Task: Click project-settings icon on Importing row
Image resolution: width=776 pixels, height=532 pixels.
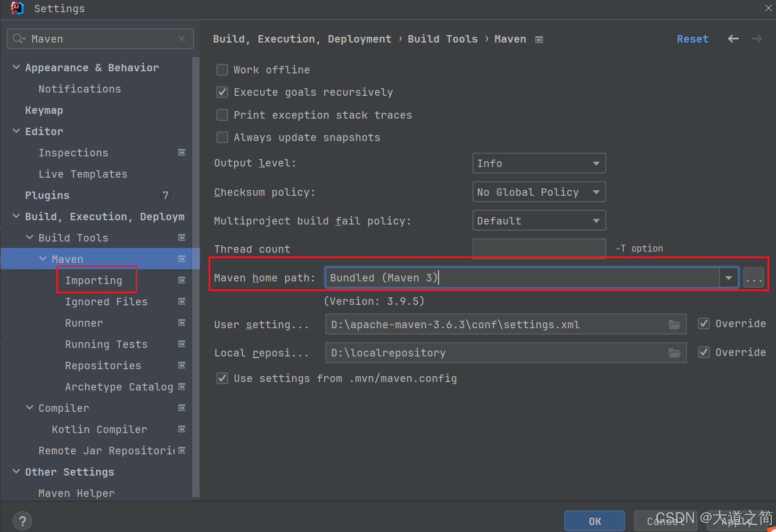Action: (182, 280)
